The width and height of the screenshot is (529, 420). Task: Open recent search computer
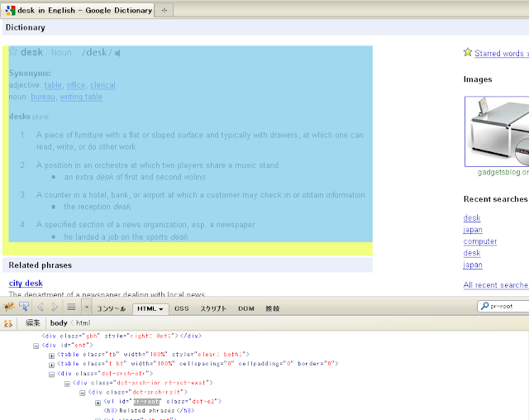tap(480, 241)
